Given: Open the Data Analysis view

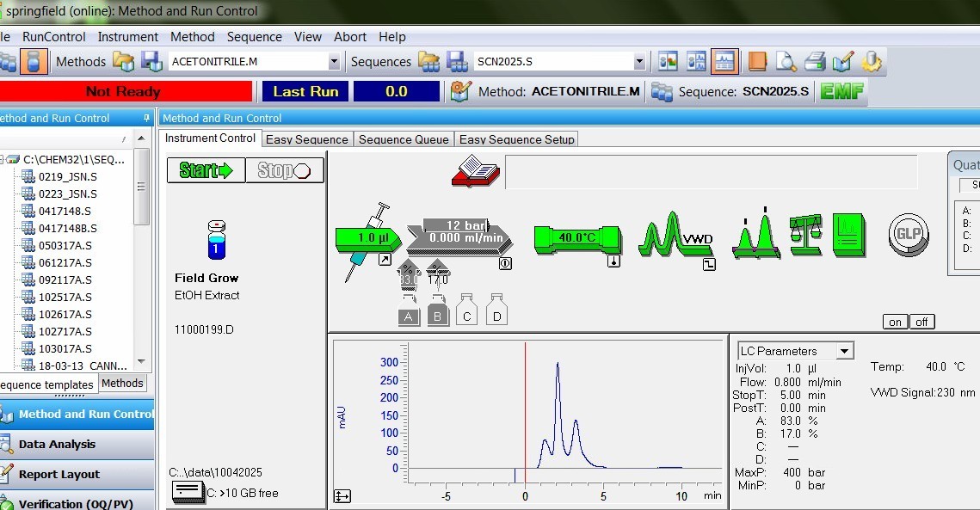Looking at the screenshot, I should click(x=77, y=445).
